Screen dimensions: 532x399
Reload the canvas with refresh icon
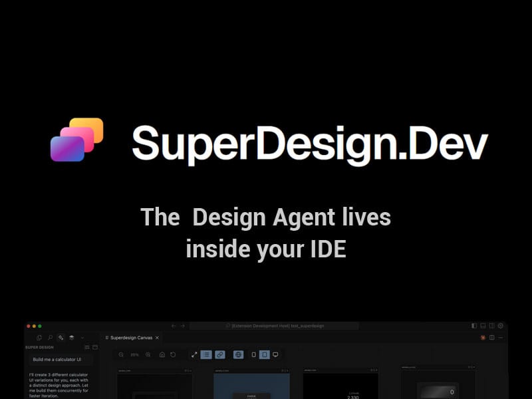point(173,354)
